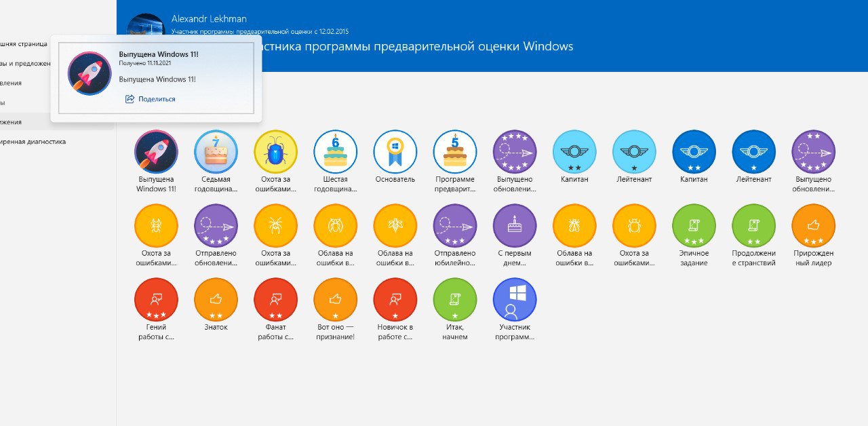Go to the home page sidebar item '...шняя страница'
The image size is (868, 426).
24,43
